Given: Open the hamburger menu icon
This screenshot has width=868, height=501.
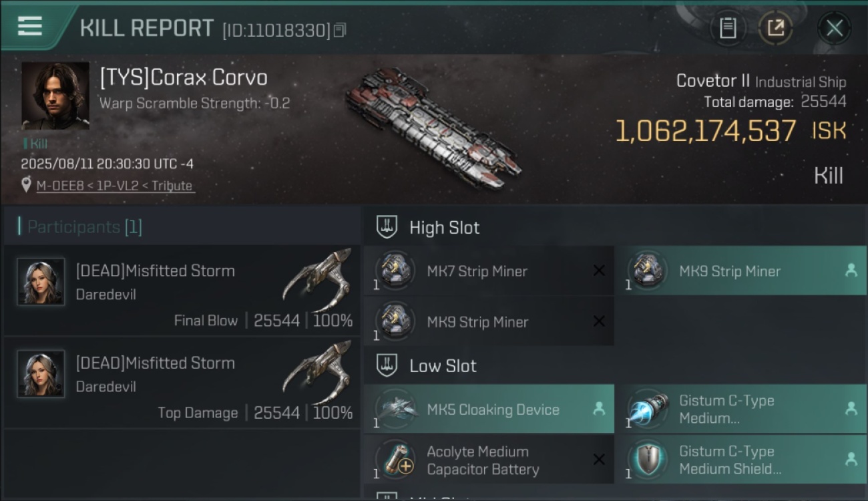Looking at the screenshot, I should coord(30,26).
